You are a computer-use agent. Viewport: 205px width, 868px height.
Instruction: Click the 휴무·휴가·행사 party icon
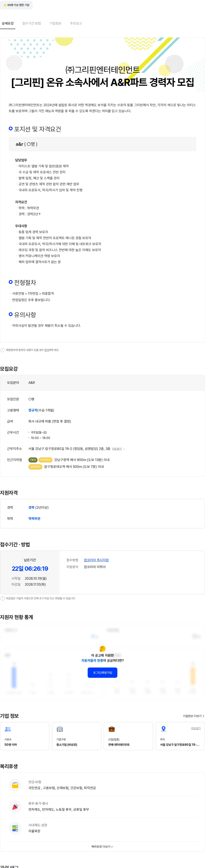point(15,807)
